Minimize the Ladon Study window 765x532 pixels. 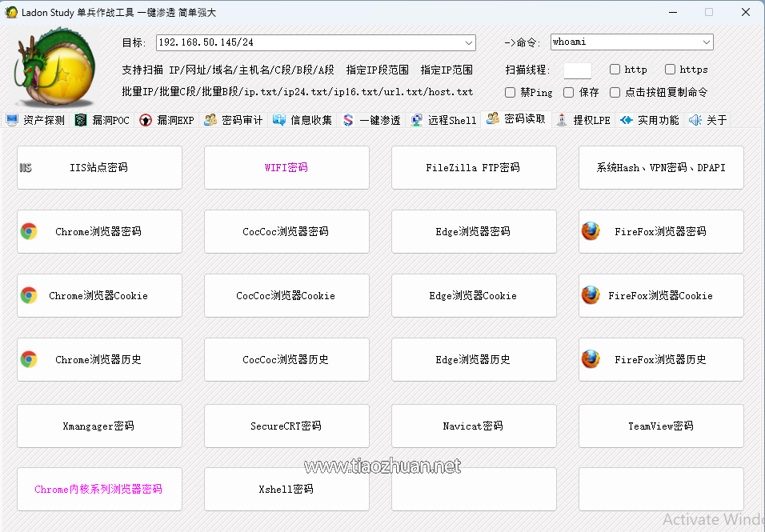click(673, 12)
